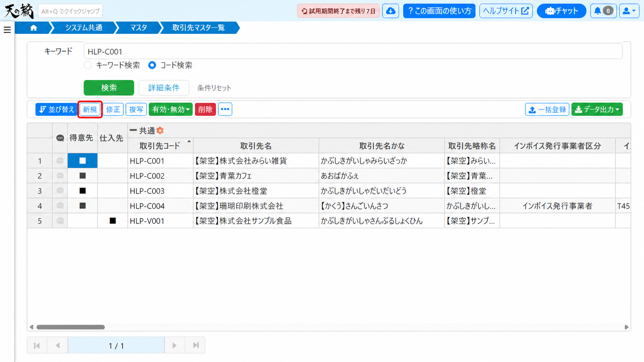Select cell 【架空】珊瑚印刷株式会社
The width and height of the screenshot is (644, 362).
(x=256, y=206)
